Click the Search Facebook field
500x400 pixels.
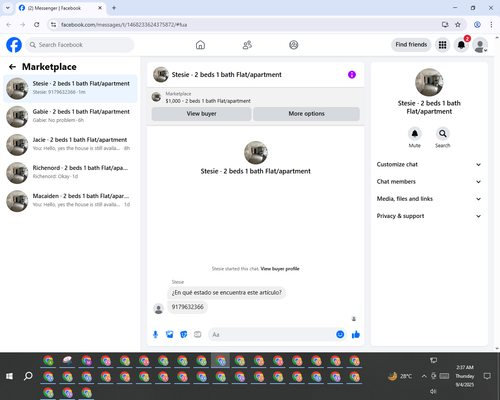(80, 45)
